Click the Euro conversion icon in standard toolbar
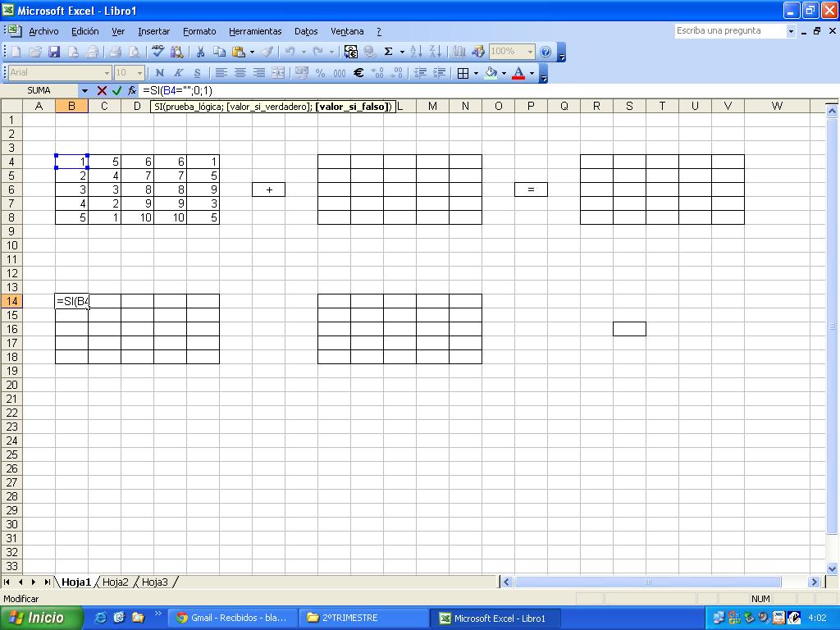 (351, 52)
